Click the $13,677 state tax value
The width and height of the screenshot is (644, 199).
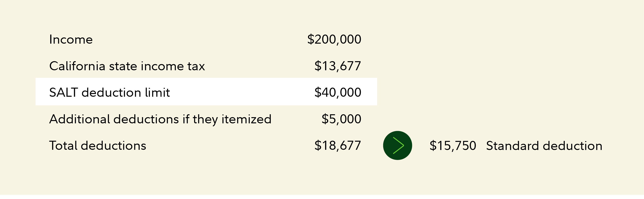pyautogui.click(x=337, y=66)
